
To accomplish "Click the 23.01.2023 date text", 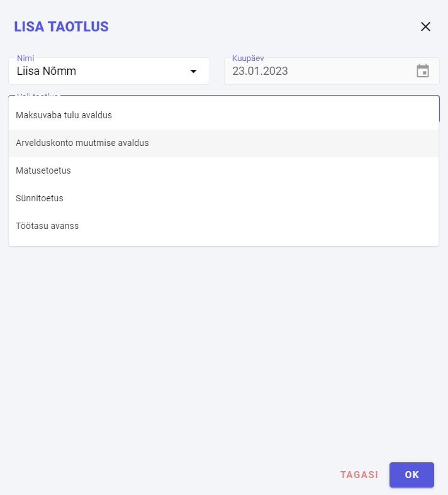I will pyautogui.click(x=260, y=71).
